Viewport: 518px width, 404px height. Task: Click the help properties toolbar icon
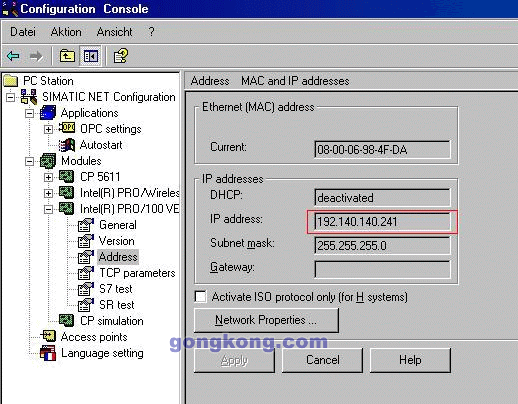[x=120, y=56]
